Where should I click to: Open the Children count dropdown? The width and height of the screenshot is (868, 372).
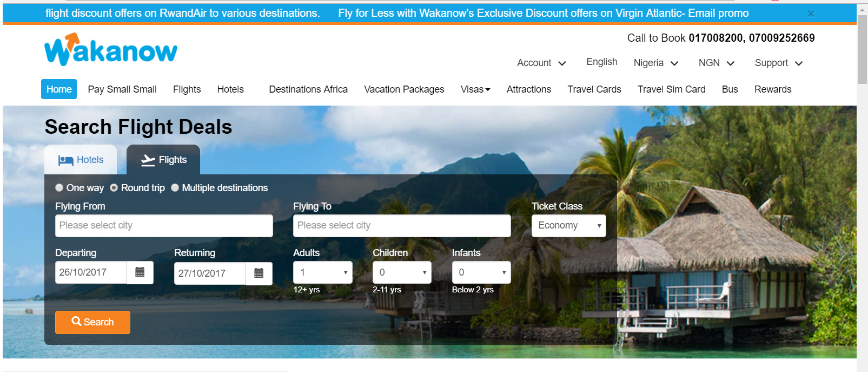click(401, 272)
